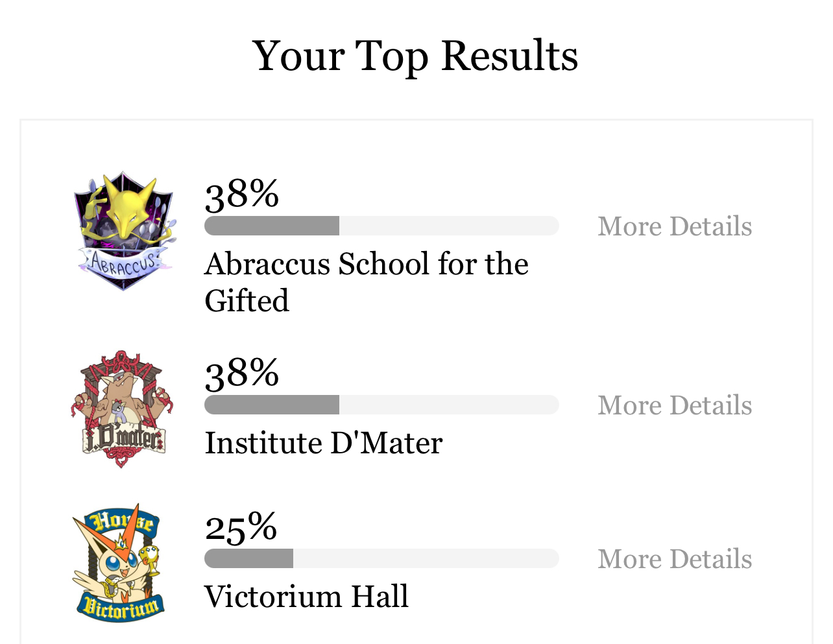Click the filled part of the Abraccus bar

pyautogui.click(x=272, y=226)
